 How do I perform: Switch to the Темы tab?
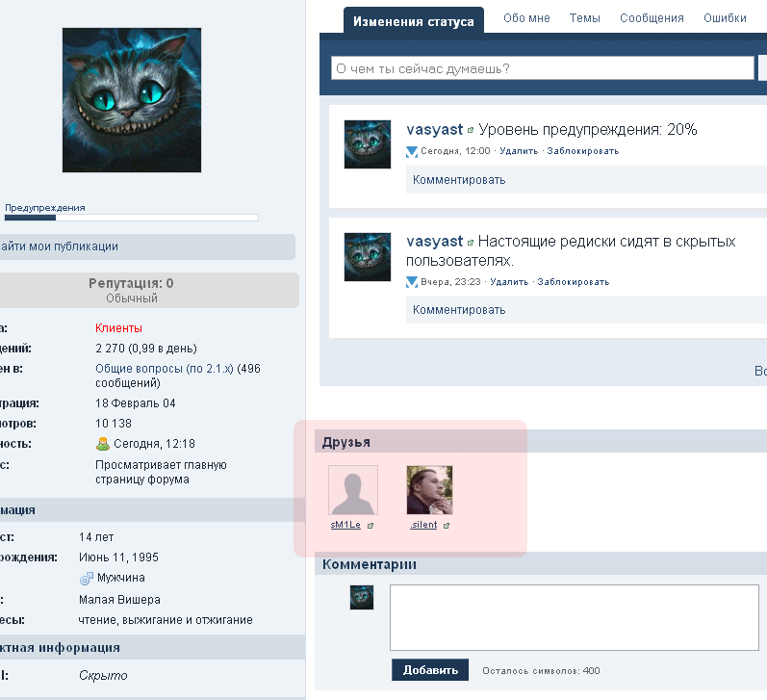point(584,18)
